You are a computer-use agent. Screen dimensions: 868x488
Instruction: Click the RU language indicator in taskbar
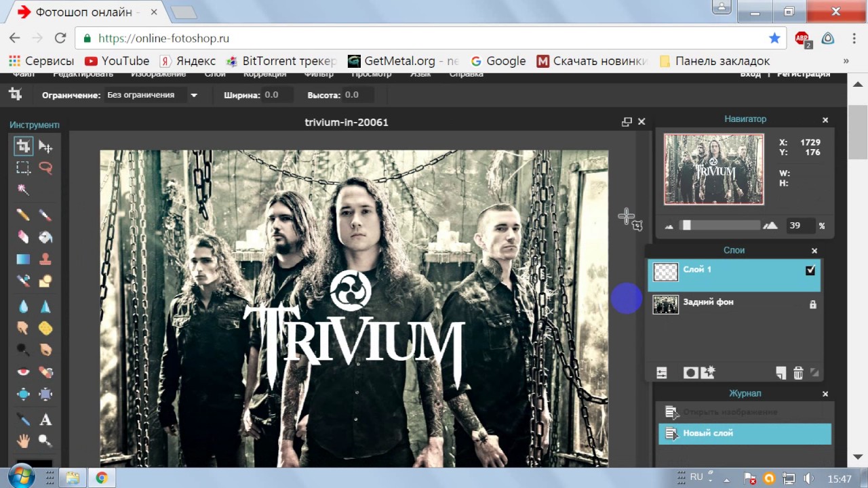click(696, 477)
